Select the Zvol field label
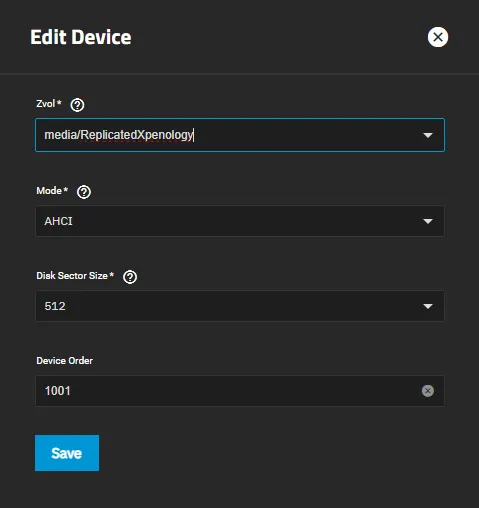This screenshot has height=508, width=479. point(49,104)
